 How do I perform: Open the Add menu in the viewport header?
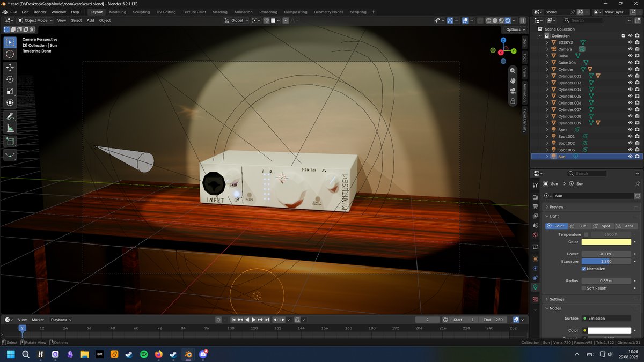coord(91,20)
